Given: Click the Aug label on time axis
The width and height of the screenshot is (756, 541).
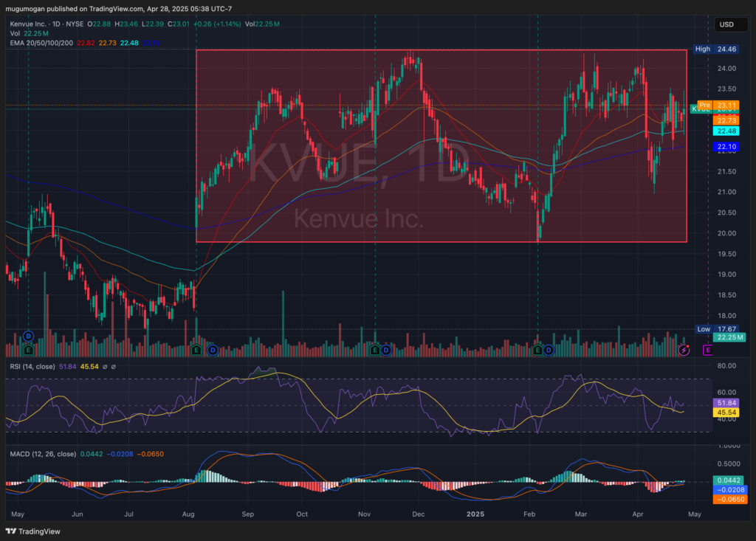Looking at the screenshot, I should (188, 514).
